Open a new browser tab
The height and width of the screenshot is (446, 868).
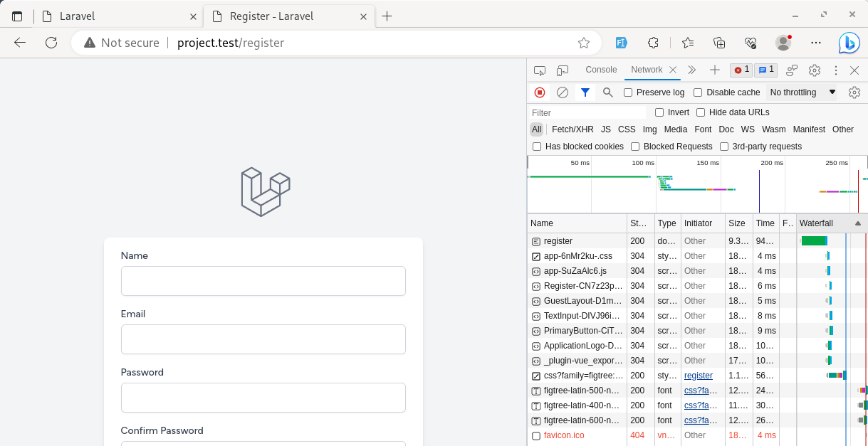pyautogui.click(x=387, y=16)
